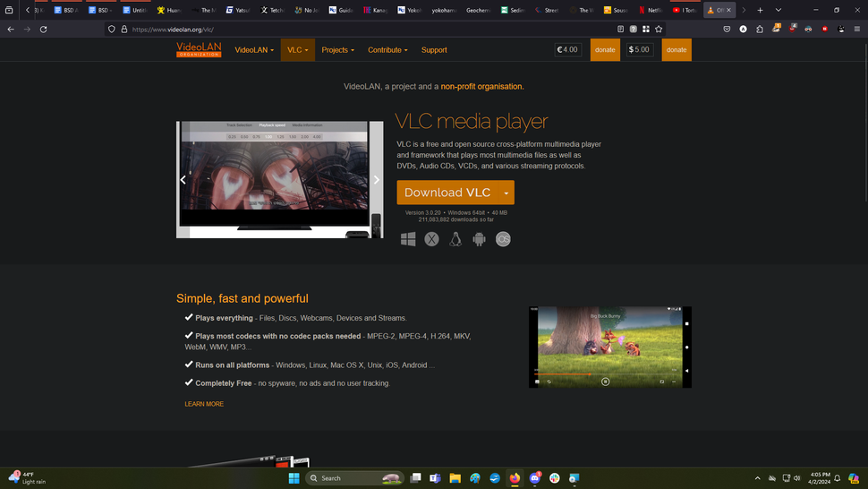Click the VLC carousel screenshot image
Screen dimensions: 868x489
tap(279, 179)
